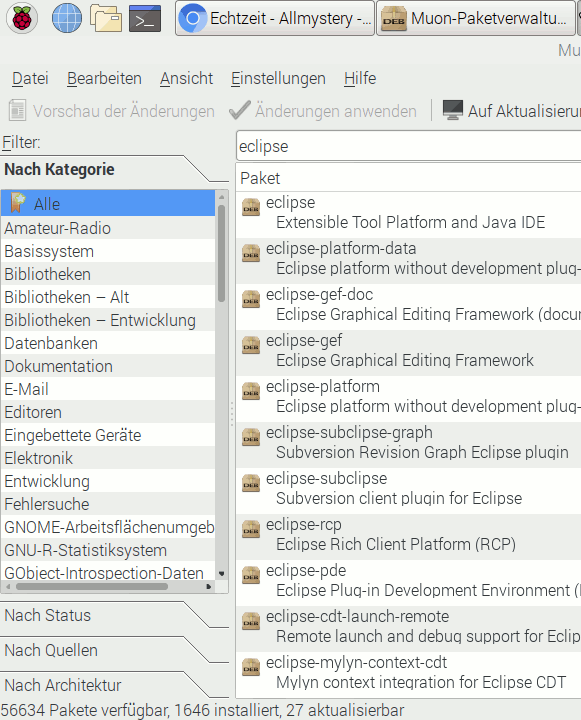Click eclipse-gef package icon
This screenshot has width=581, height=720.
tap(251, 345)
